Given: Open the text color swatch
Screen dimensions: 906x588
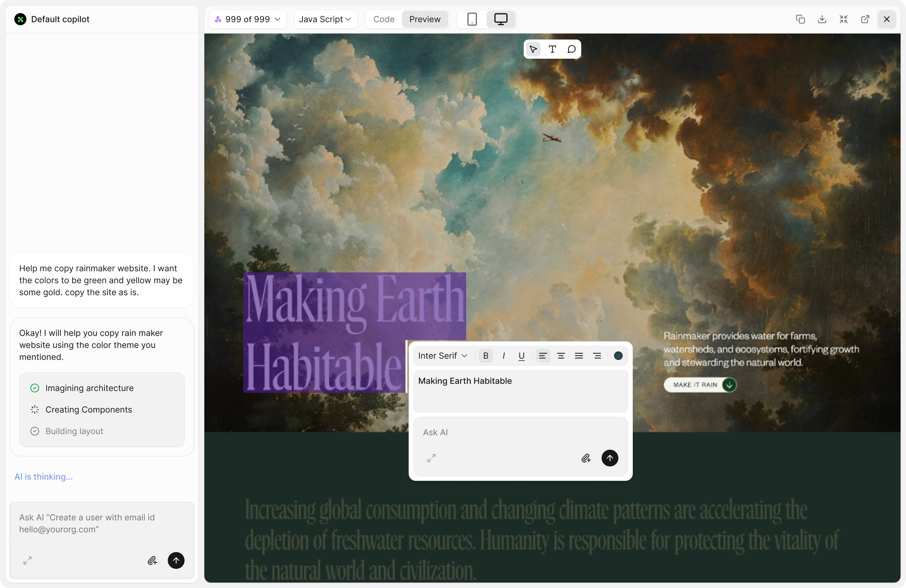Looking at the screenshot, I should point(618,356).
